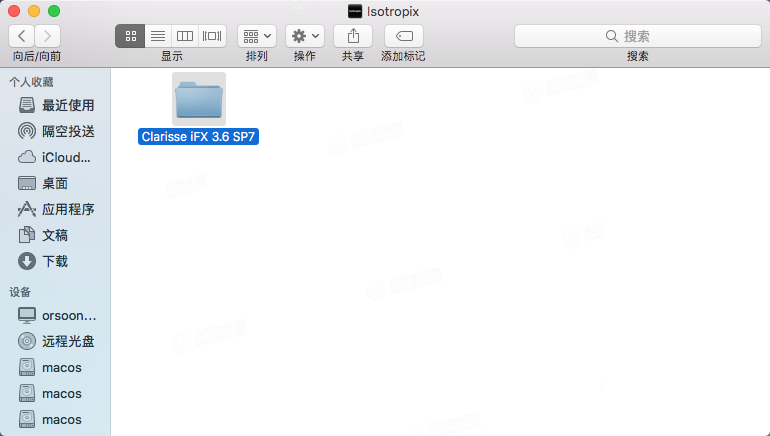Open the 操作 gear action menu
The image size is (770, 436).
[304, 36]
